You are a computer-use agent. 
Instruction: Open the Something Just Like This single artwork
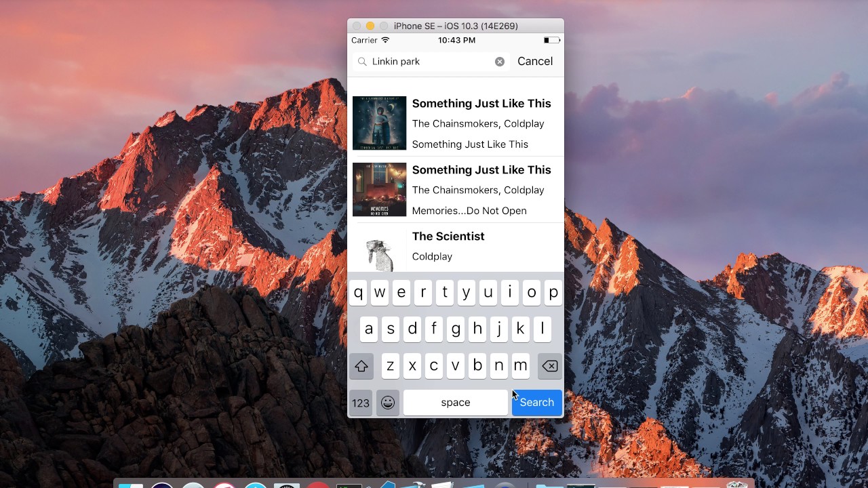pyautogui.click(x=380, y=123)
